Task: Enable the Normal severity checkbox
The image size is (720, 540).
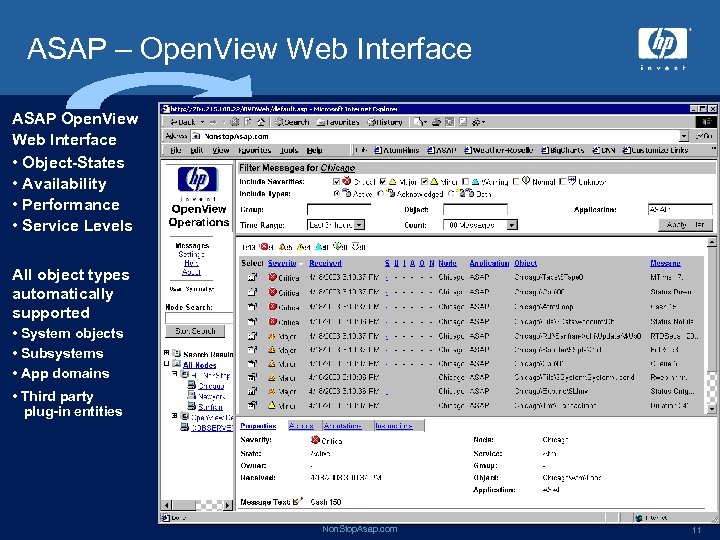Action: [516, 182]
